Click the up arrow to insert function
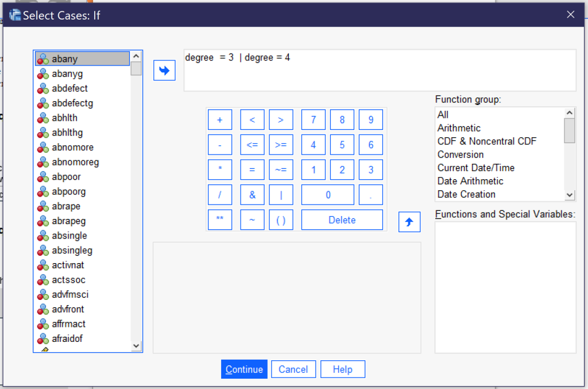This screenshot has width=588, height=389. [x=409, y=222]
